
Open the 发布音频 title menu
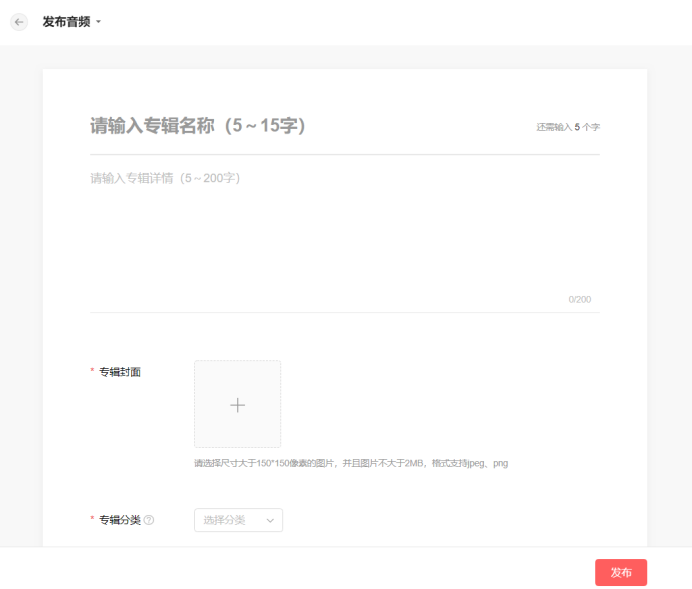[x=66, y=22]
